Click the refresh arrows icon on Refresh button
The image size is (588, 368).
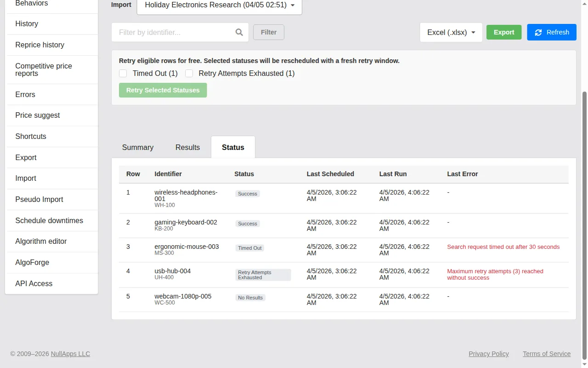tap(538, 32)
